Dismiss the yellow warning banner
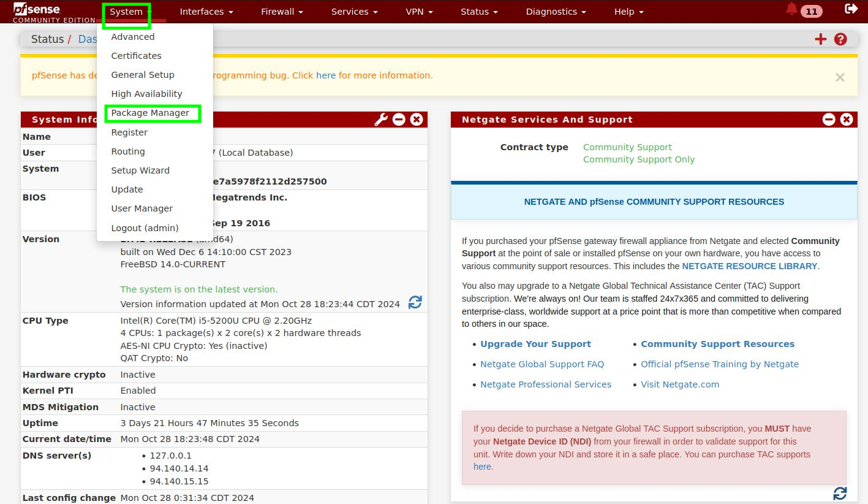This screenshot has height=504, width=868. (840, 77)
